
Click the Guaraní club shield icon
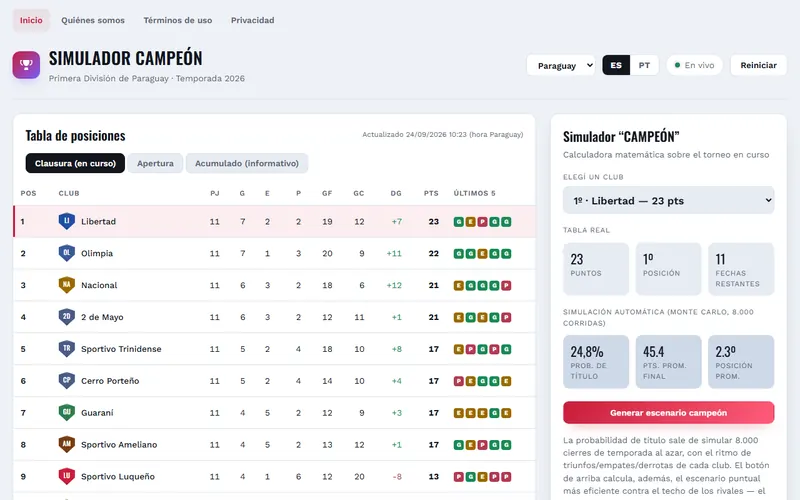coord(67,413)
